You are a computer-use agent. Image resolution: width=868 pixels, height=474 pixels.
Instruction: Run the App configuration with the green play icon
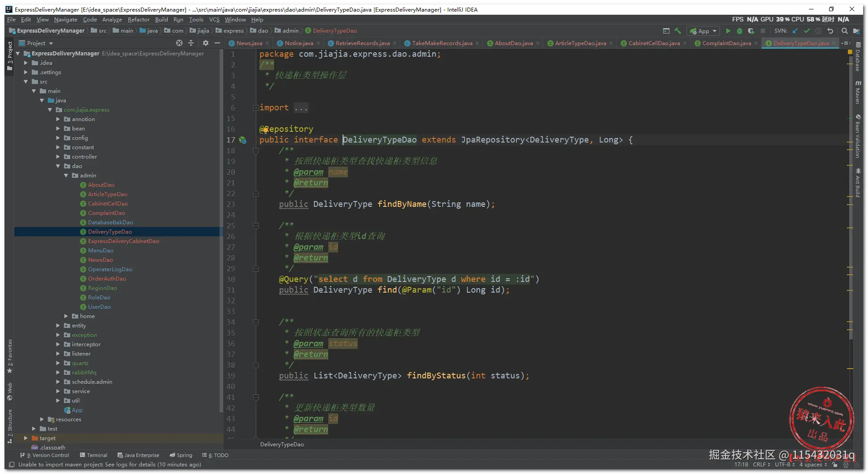click(x=728, y=31)
